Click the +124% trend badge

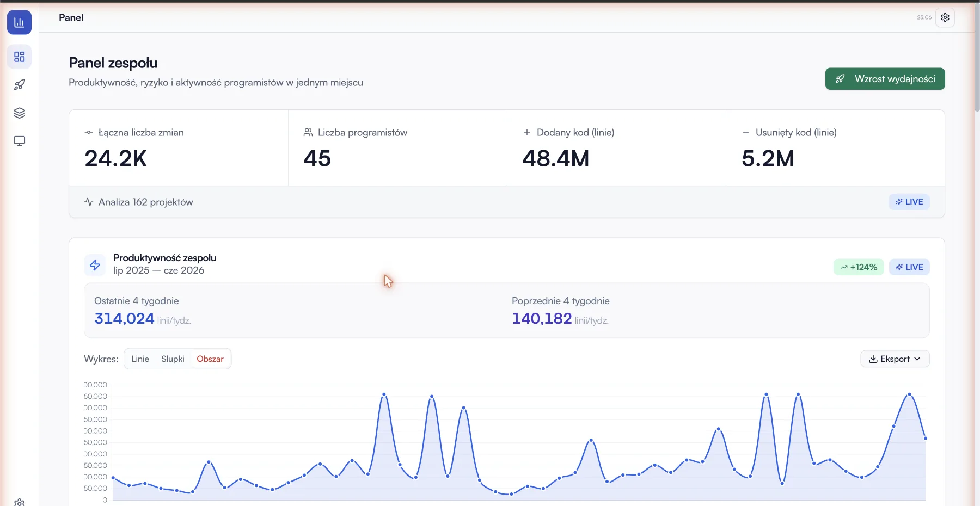(859, 267)
